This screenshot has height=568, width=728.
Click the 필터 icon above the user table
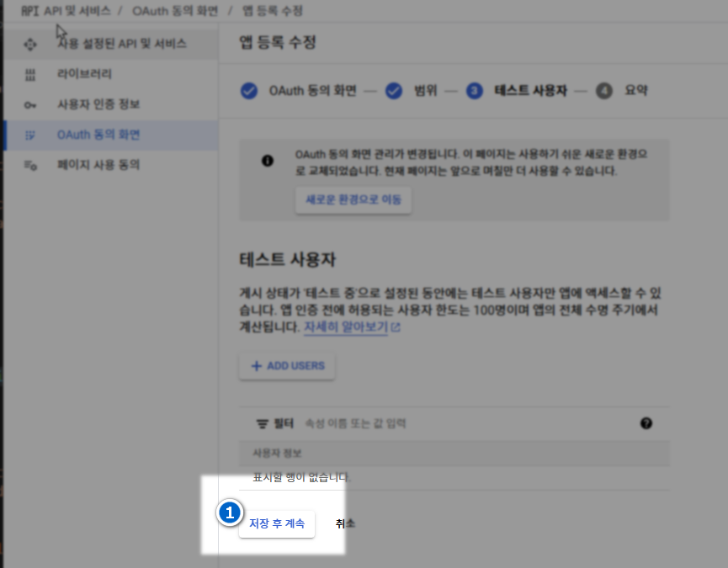click(x=261, y=423)
